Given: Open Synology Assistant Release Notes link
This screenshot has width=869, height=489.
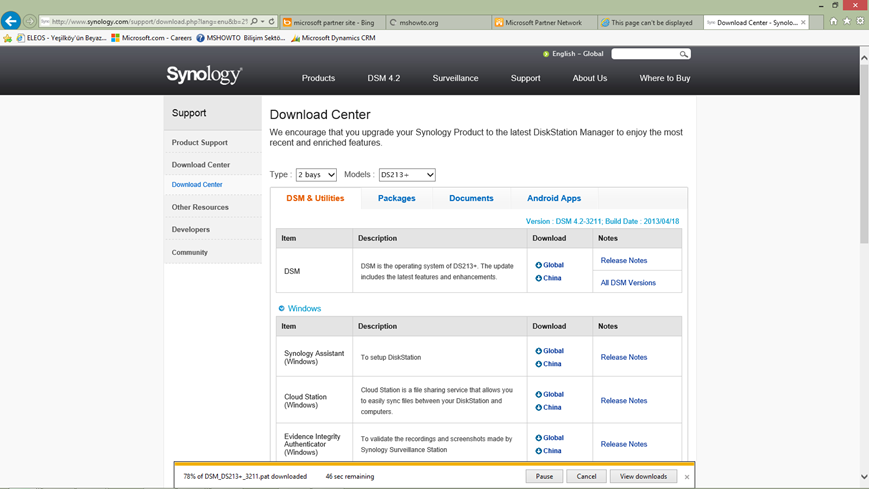Looking at the screenshot, I should (623, 358).
